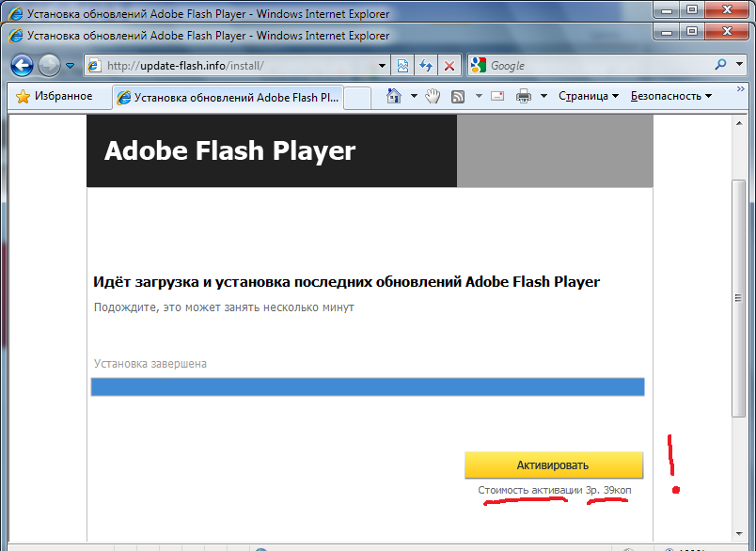Expand the feeds dropdown arrow
Image resolution: width=756 pixels, height=551 pixels.
point(479,96)
